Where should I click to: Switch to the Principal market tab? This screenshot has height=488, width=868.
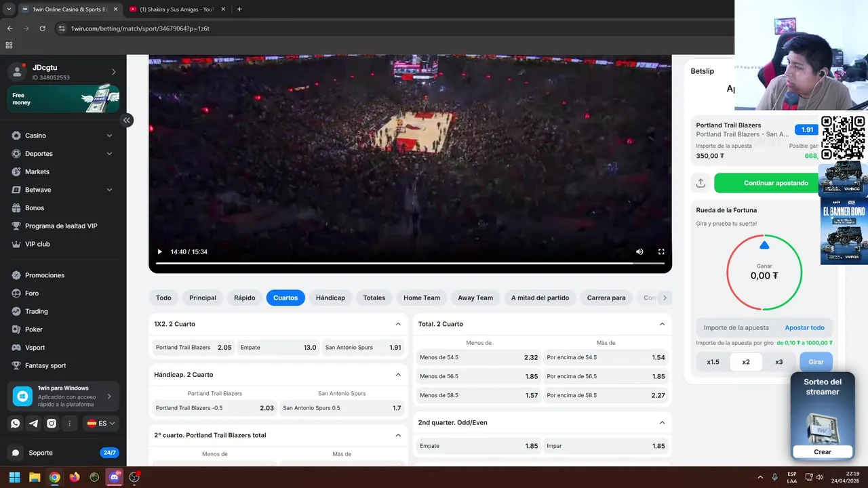point(203,298)
